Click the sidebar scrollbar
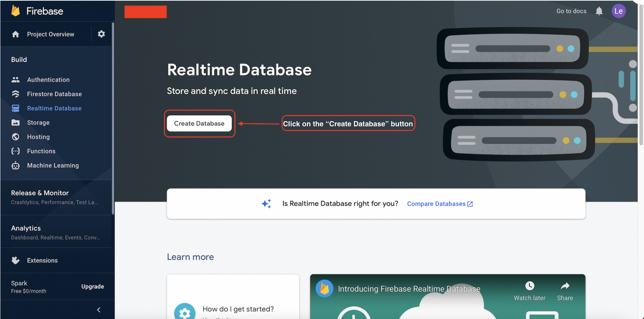The image size is (644, 319). tap(113, 119)
